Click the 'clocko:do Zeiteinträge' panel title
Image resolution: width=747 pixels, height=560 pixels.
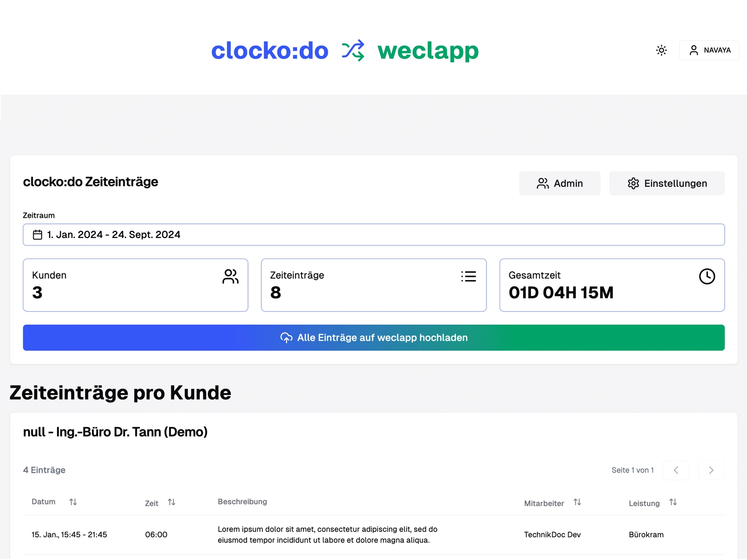pyautogui.click(x=91, y=182)
